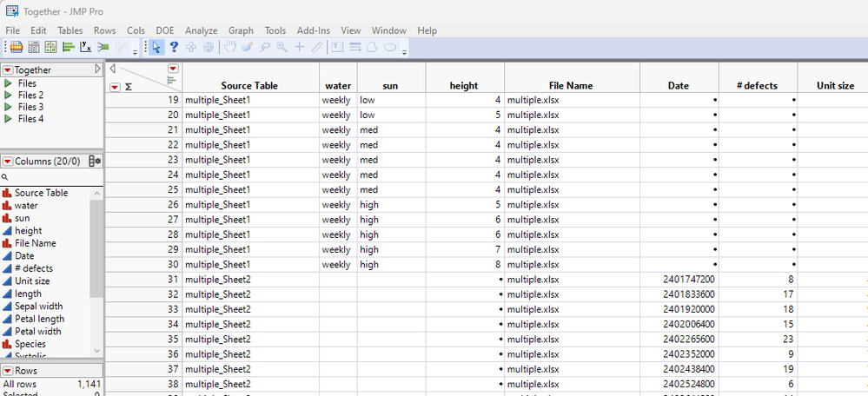Click continuous icon beside height column
Image resolution: width=868 pixels, height=396 pixels.
[7, 231]
